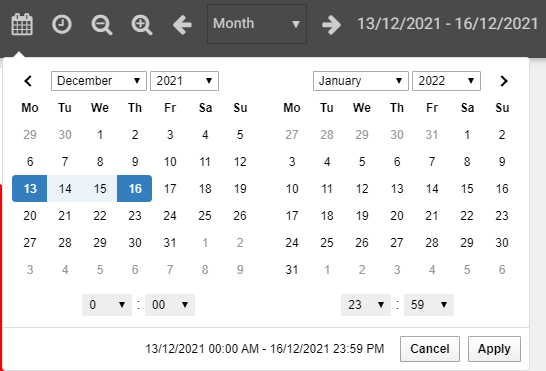Image resolution: width=546 pixels, height=371 pixels.
Task: Open the calendar date picker icon
Action: 22,24
